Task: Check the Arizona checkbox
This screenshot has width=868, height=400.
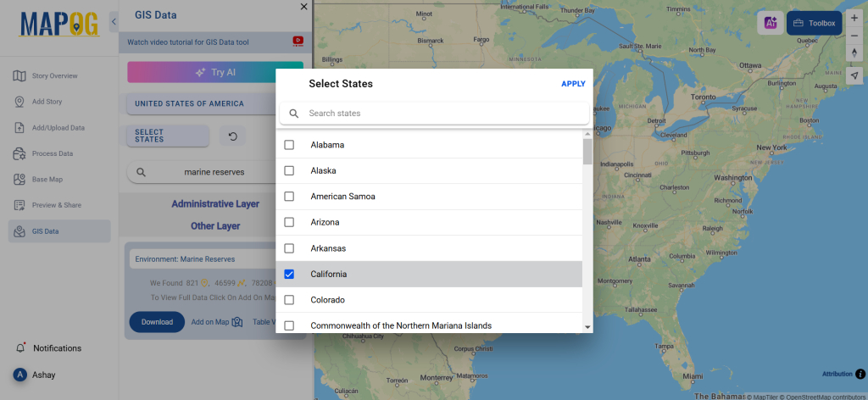Action: pyautogui.click(x=289, y=222)
